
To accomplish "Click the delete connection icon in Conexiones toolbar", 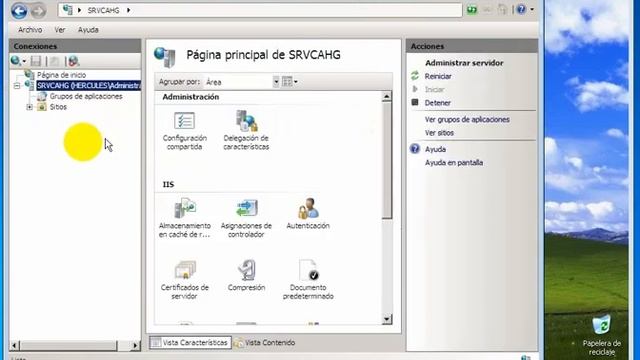I will tap(73, 61).
